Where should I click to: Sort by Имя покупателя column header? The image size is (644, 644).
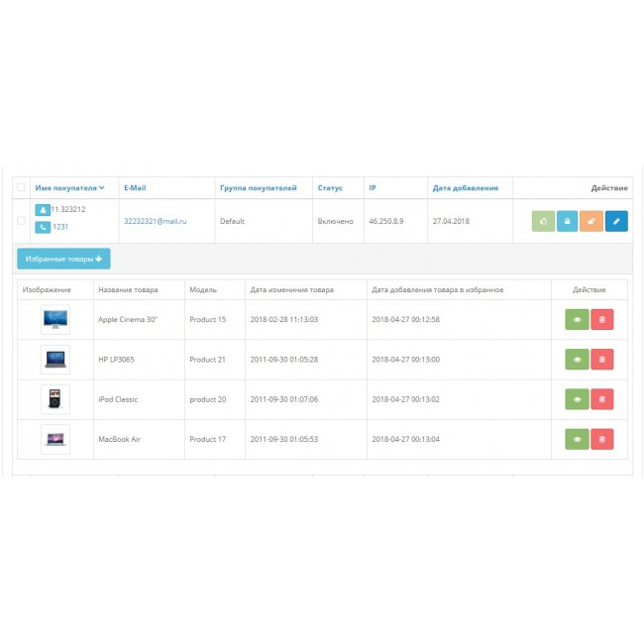69,187
